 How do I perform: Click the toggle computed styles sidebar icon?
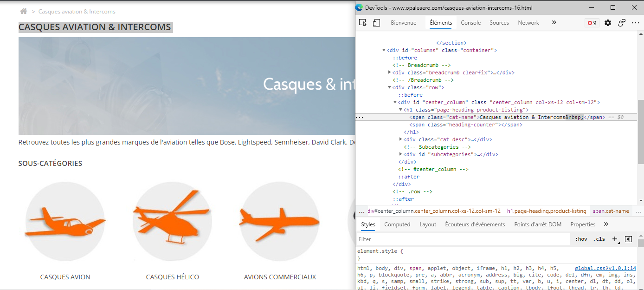pyautogui.click(x=629, y=239)
